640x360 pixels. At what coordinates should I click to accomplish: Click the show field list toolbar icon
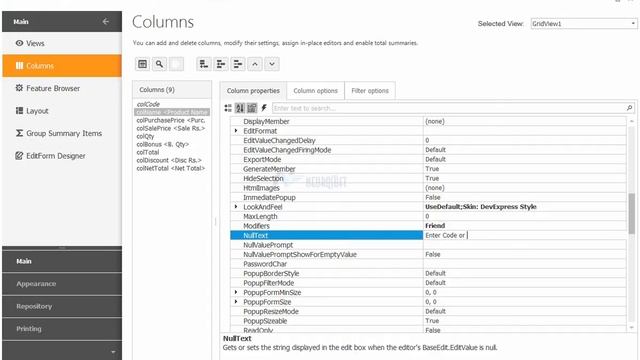coord(142,64)
